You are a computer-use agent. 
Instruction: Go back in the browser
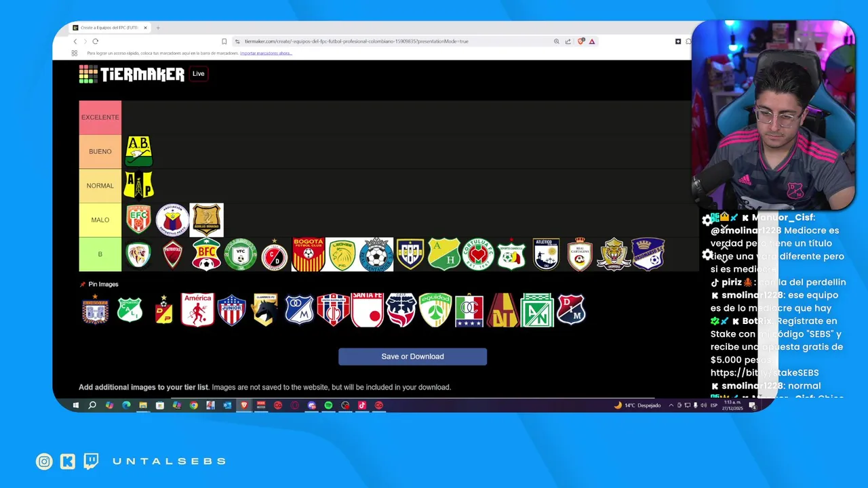[x=75, y=41]
